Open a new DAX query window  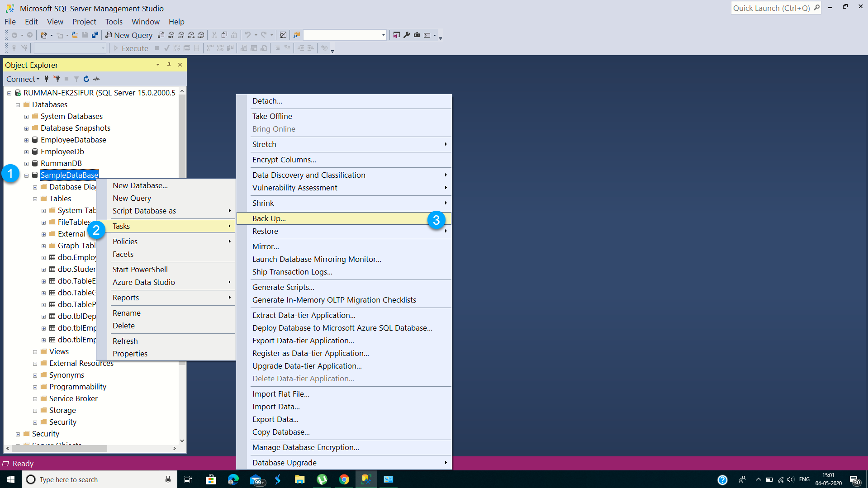coord(200,35)
